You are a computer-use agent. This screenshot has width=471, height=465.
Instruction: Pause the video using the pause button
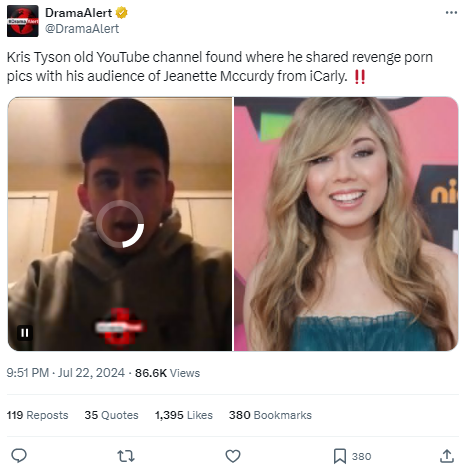(25, 333)
